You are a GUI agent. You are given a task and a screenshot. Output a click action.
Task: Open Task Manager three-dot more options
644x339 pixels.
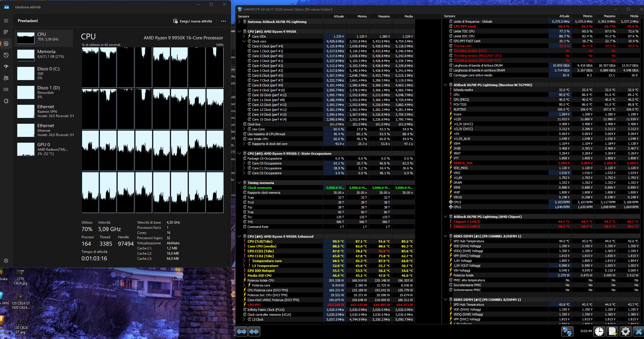pos(224,21)
